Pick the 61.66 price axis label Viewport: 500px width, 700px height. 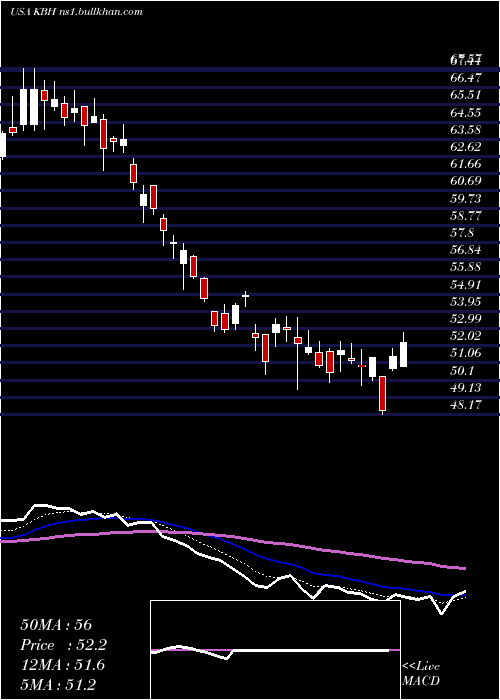(x=466, y=164)
